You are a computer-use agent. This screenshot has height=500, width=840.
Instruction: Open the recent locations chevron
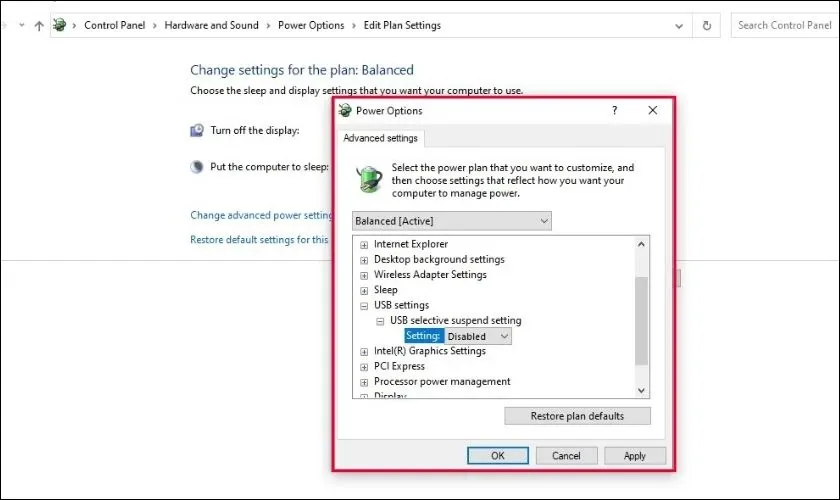click(21, 25)
